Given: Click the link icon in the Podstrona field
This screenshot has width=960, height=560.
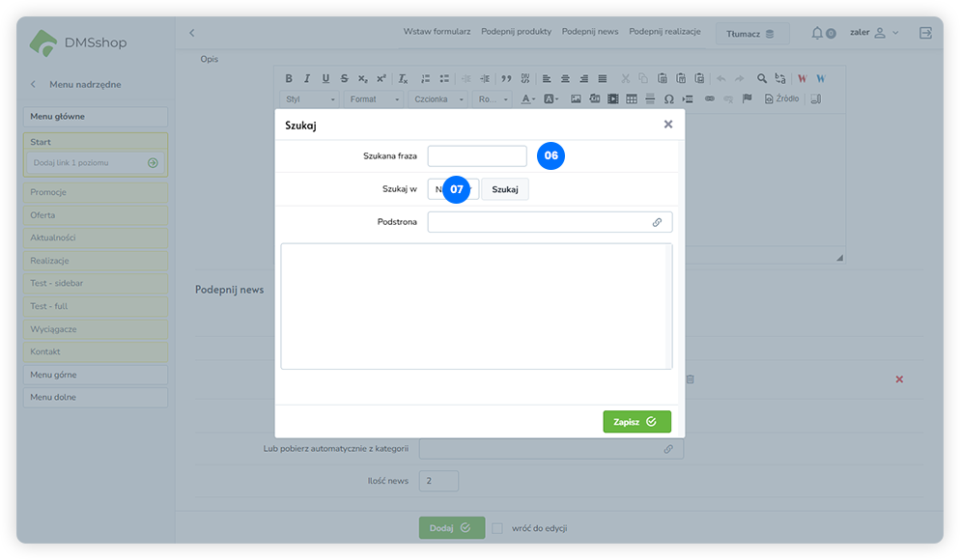Looking at the screenshot, I should pyautogui.click(x=657, y=222).
